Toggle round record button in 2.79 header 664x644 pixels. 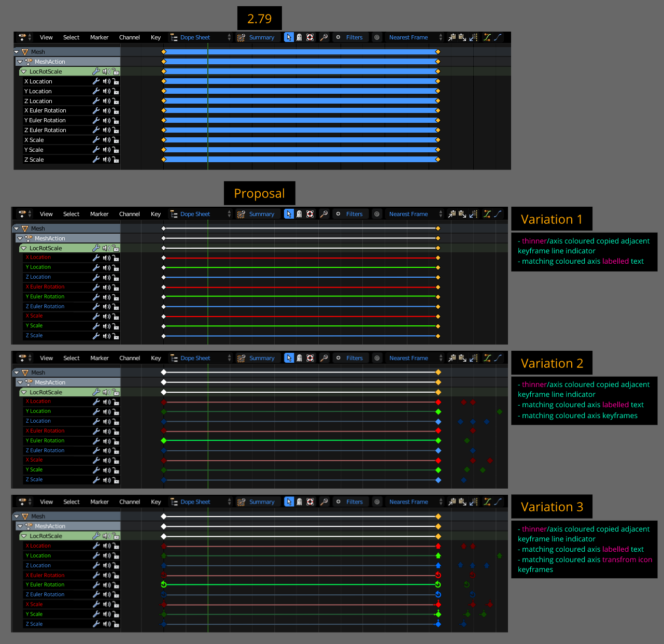pos(377,37)
